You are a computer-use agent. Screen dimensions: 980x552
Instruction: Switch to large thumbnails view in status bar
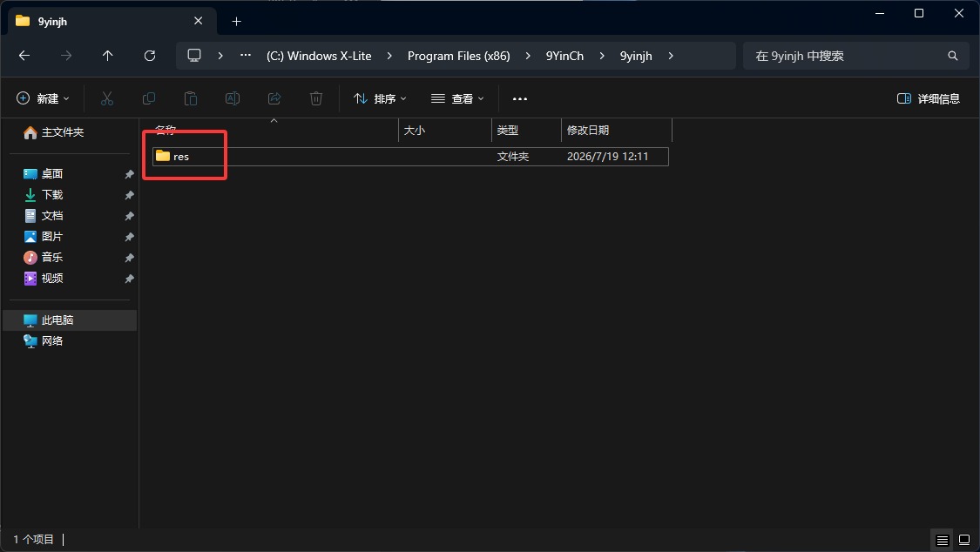point(964,540)
